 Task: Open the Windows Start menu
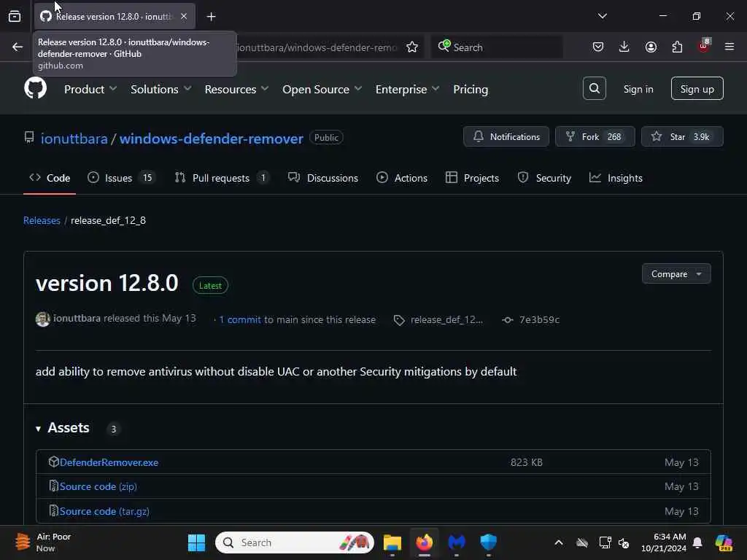[x=196, y=542]
